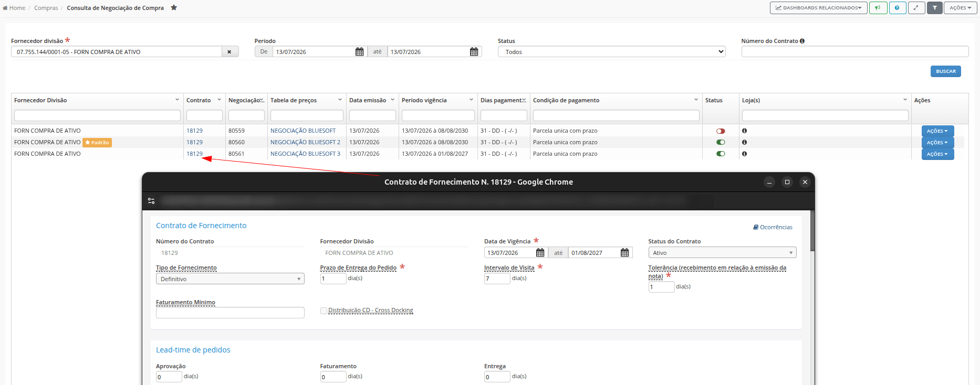The image size is (980, 385).
Task: Open Tipo de Fornecimento 'Definitivo' dropdown
Action: (x=230, y=279)
